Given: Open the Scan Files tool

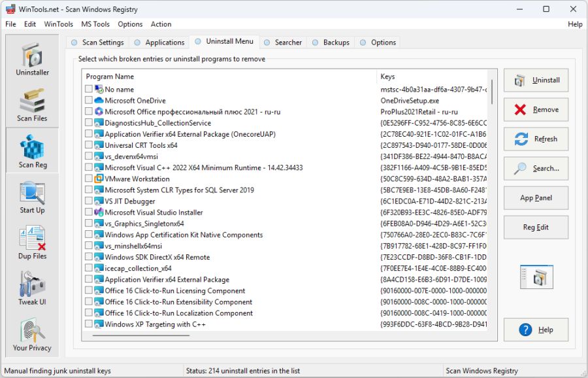Looking at the screenshot, I should click(x=32, y=105).
